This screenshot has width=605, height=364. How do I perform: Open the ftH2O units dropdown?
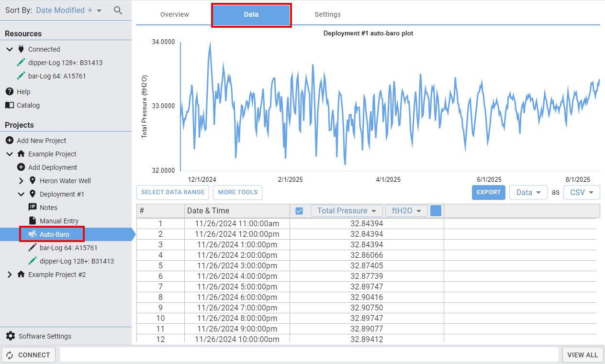(x=406, y=211)
